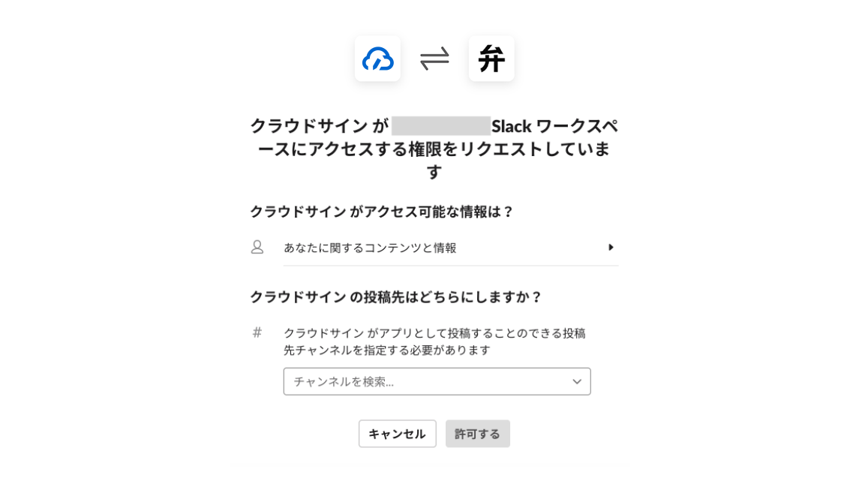The width and height of the screenshot is (868, 484).
Task: Click the キャンセル button
Action: pyautogui.click(x=397, y=434)
